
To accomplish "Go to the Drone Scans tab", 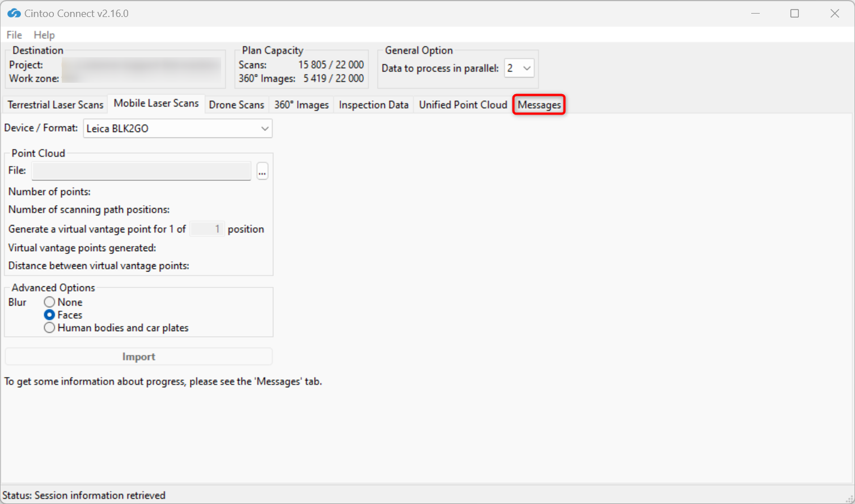I will tap(236, 105).
